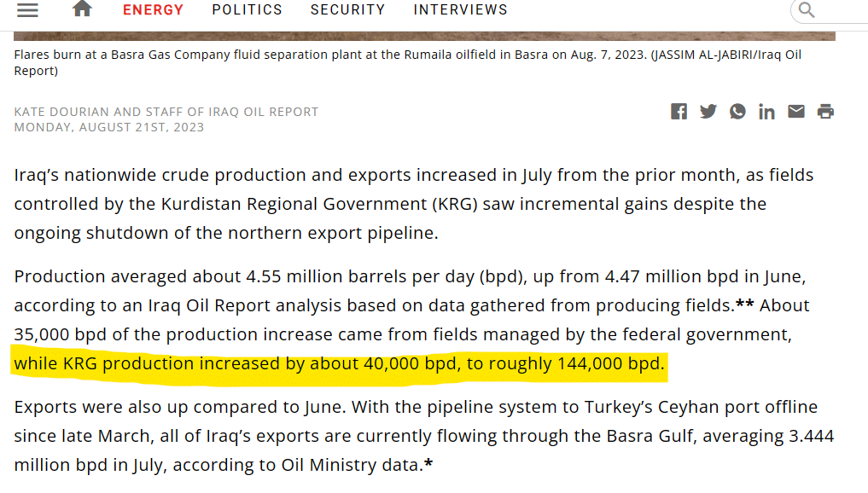Share article via WhatsApp
868x493 pixels.
(737, 112)
